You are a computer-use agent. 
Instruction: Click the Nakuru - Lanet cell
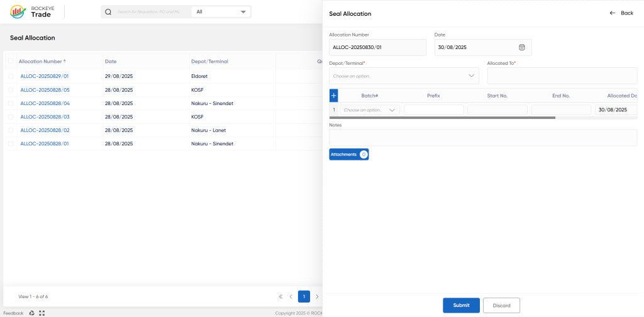coord(209,131)
